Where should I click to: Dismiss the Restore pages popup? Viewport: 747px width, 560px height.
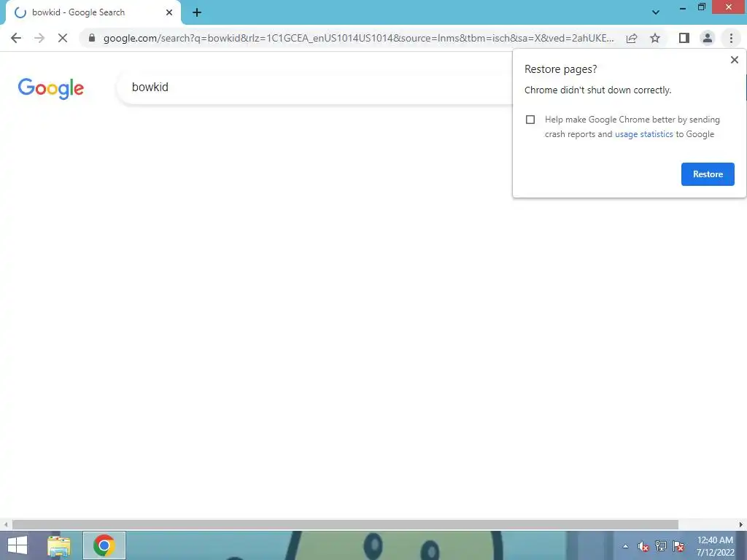coord(734,60)
